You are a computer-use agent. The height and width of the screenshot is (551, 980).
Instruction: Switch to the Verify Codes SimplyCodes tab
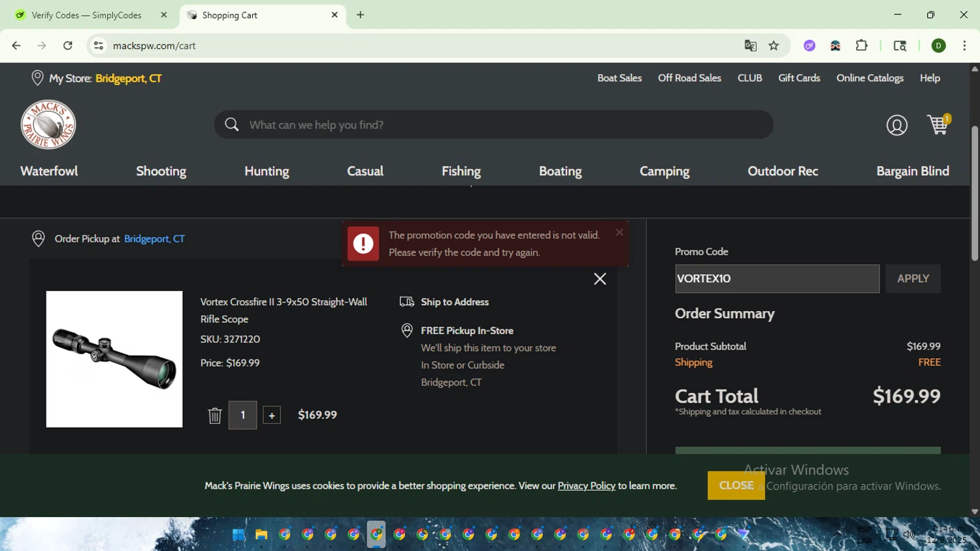click(86, 15)
